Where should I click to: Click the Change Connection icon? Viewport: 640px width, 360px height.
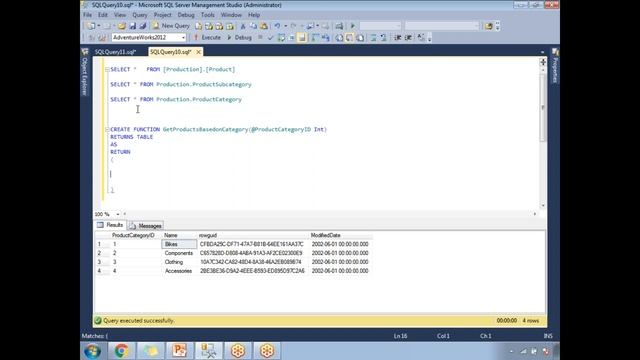[102, 38]
